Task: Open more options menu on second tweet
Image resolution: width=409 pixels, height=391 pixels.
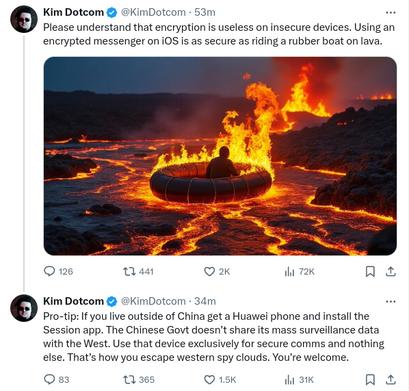Action: pos(391,301)
